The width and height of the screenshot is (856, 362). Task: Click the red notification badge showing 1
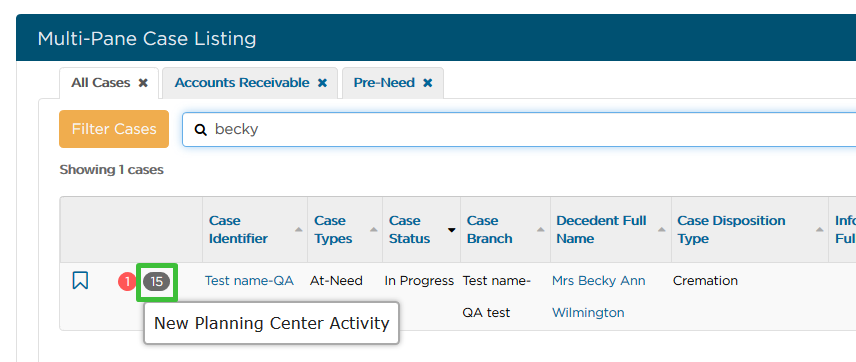127,282
